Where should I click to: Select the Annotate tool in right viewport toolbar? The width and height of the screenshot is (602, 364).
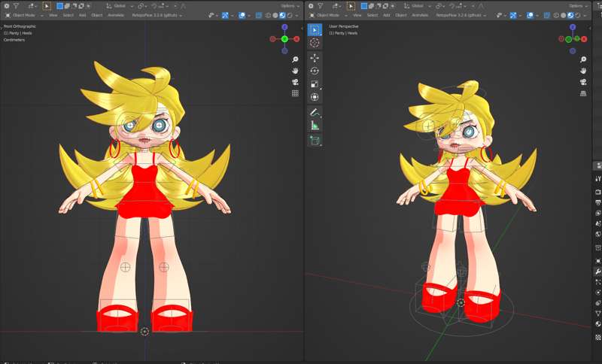(x=315, y=112)
